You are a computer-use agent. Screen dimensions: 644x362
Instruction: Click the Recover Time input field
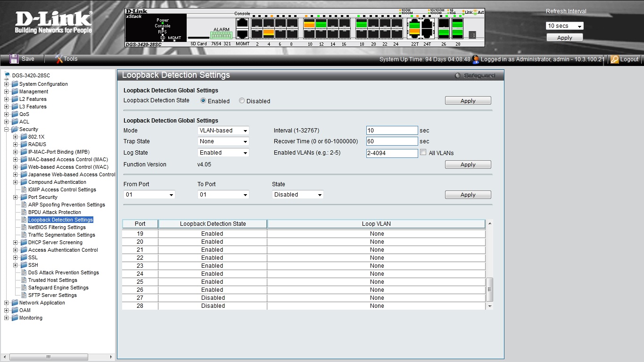(x=392, y=141)
